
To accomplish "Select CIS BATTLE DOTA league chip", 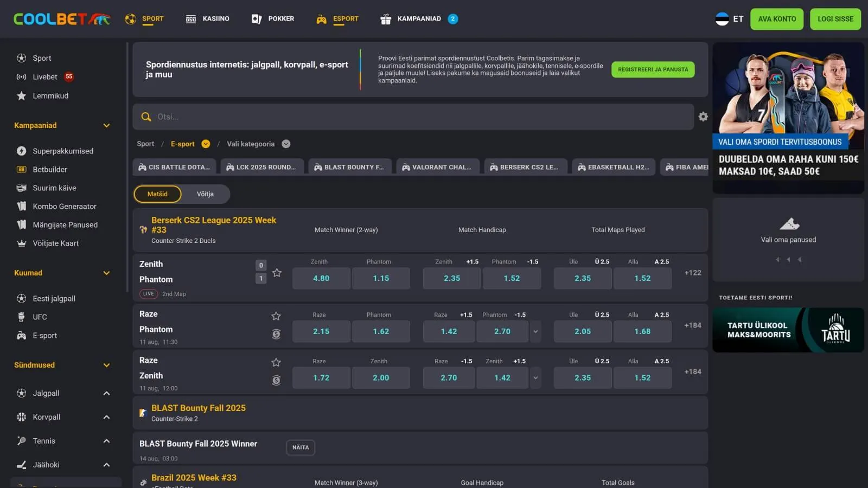I will coord(174,167).
